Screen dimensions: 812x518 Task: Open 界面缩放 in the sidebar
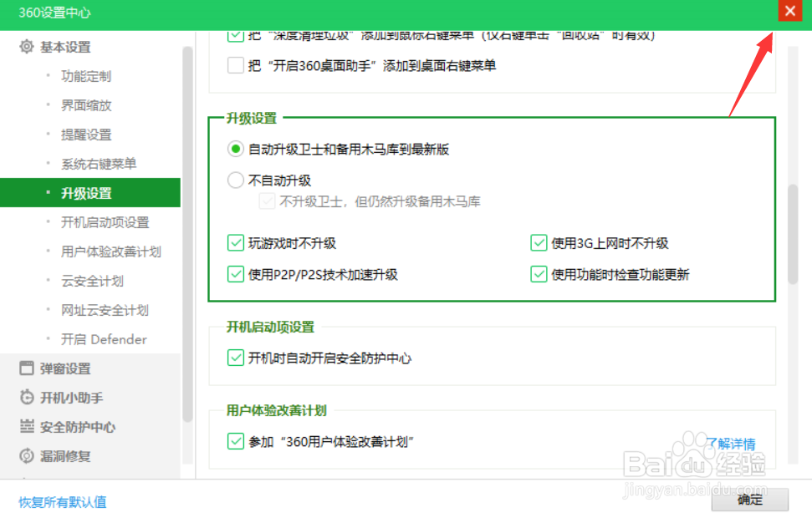tap(86, 105)
